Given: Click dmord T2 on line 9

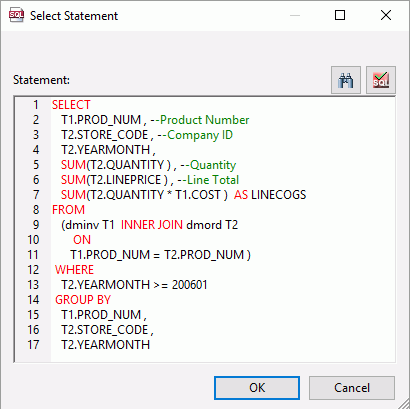Looking at the screenshot, I should click(x=212, y=225).
